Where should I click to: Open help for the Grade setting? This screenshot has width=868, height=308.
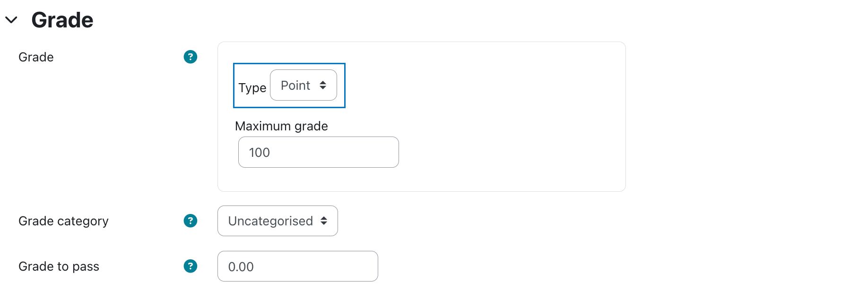(191, 57)
